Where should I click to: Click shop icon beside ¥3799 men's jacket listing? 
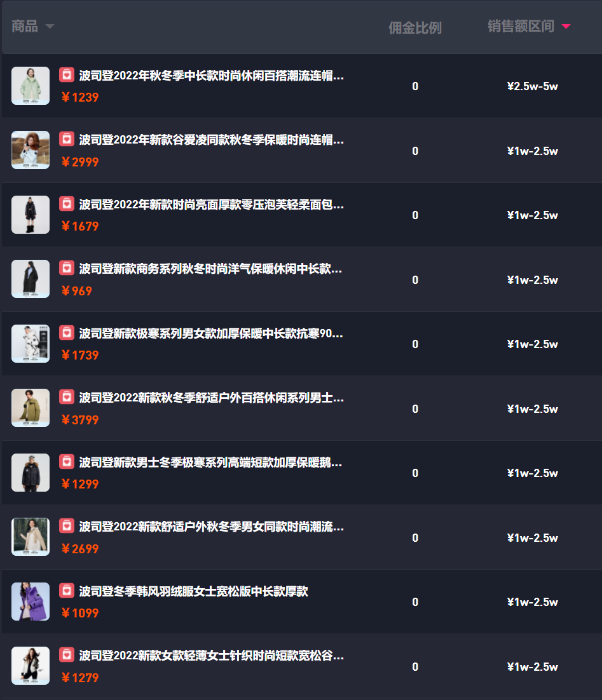[x=67, y=397]
